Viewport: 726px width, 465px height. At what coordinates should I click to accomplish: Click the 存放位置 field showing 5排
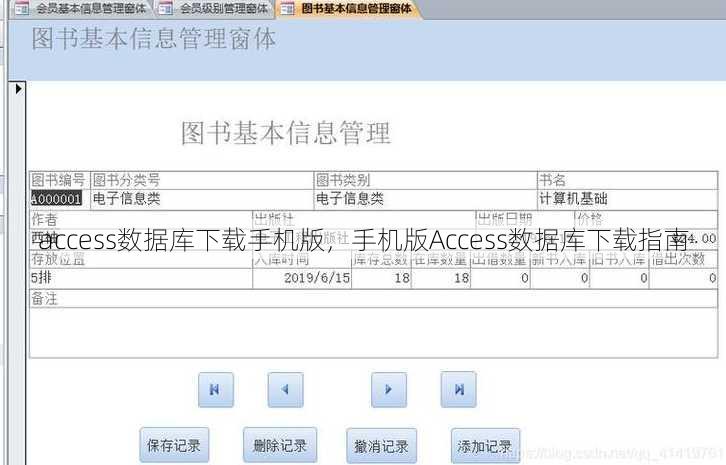141,278
